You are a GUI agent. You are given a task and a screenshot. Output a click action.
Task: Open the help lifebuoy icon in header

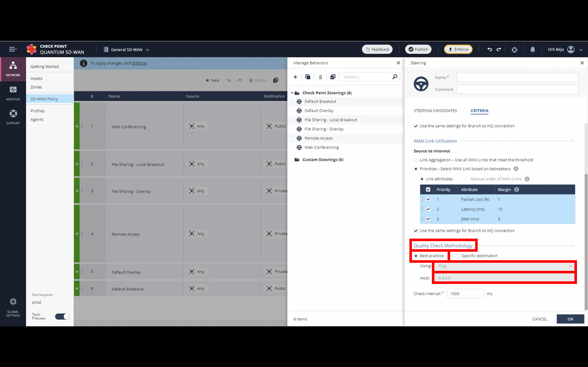(x=514, y=50)
